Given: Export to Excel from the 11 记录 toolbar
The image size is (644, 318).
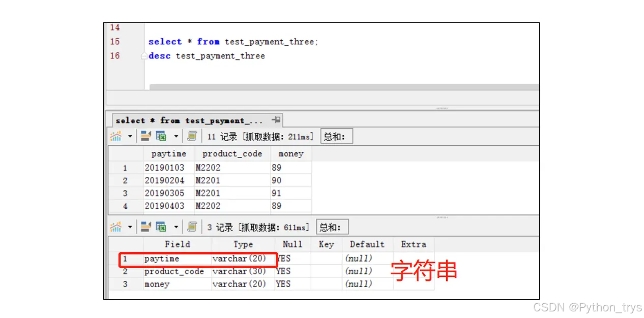Looking at the screenshot, I should pyautogui.click(x=161, y=136).
